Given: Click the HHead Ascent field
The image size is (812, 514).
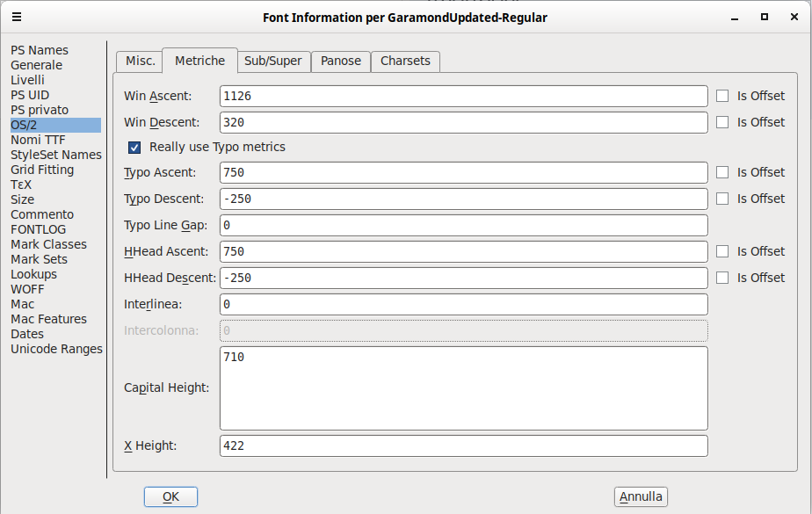Looking at the screenshot, I should 463,251.
